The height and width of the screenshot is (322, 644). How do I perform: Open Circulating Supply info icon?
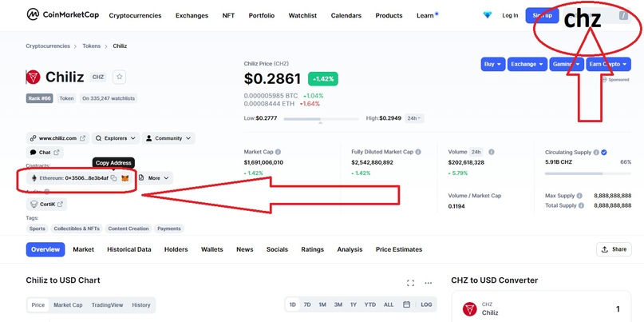(x=596, y=152)
